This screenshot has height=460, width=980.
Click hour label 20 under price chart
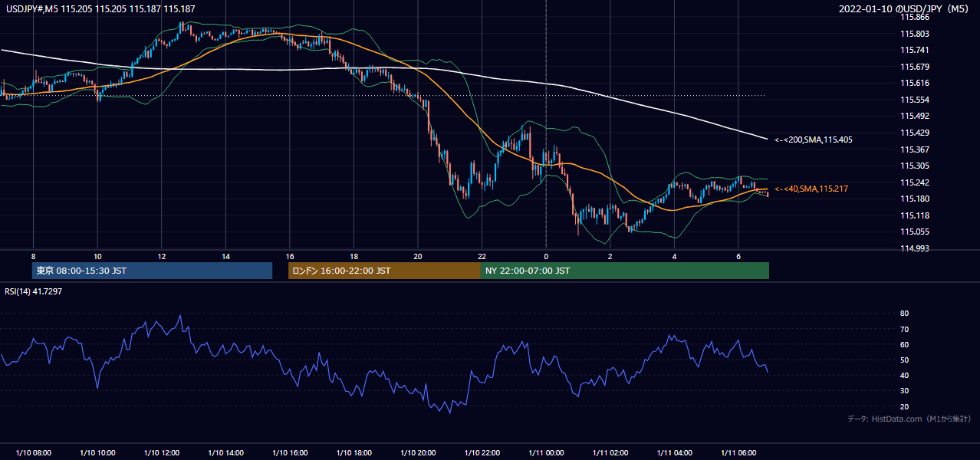pyautogui.click(x=418, y=256)
